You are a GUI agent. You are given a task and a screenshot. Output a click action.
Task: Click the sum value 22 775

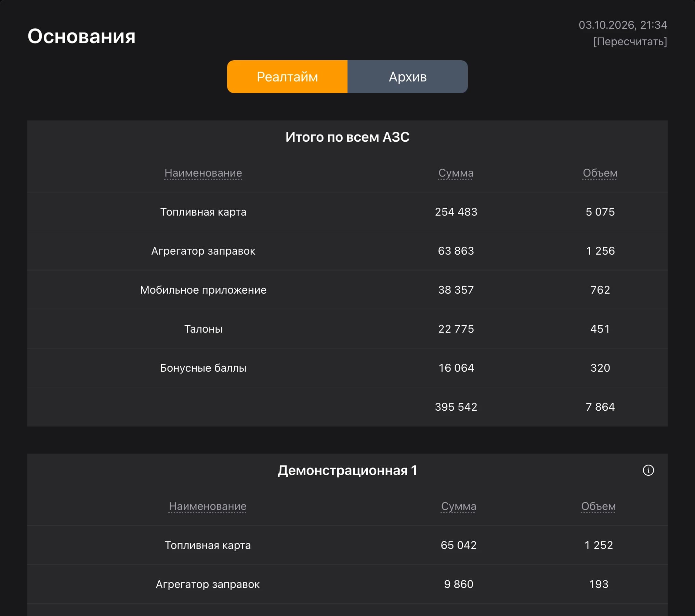pos(456,329)
